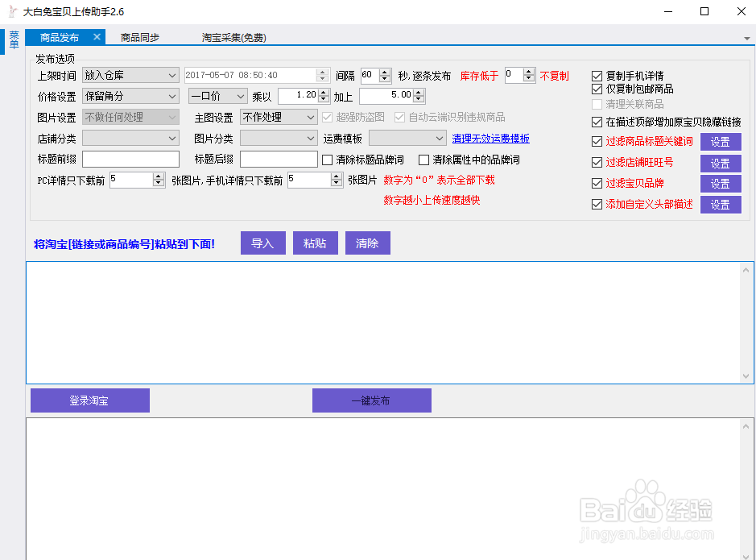
Task: Decrease the 间隔 seconds value
Action: (x=384, y=79)
